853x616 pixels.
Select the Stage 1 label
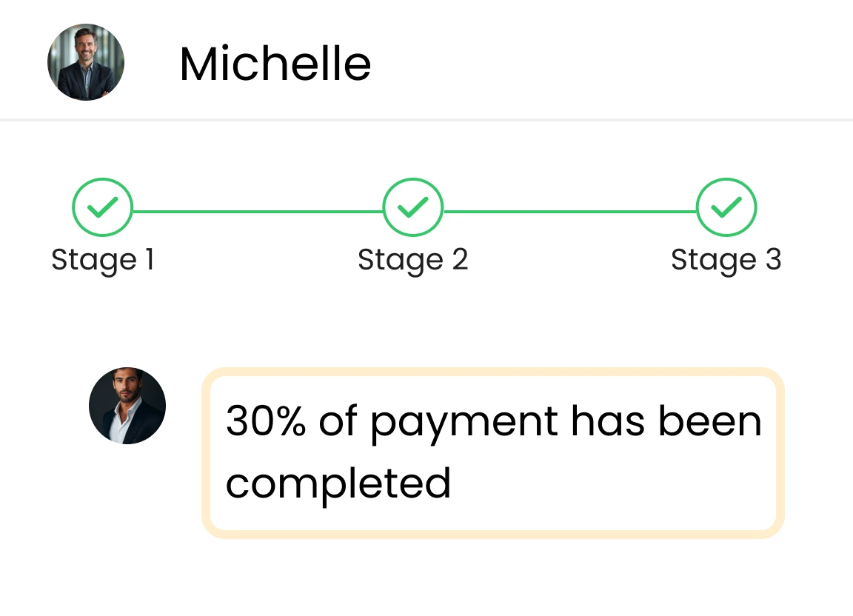pyautogui.click(x=102, y=260)
